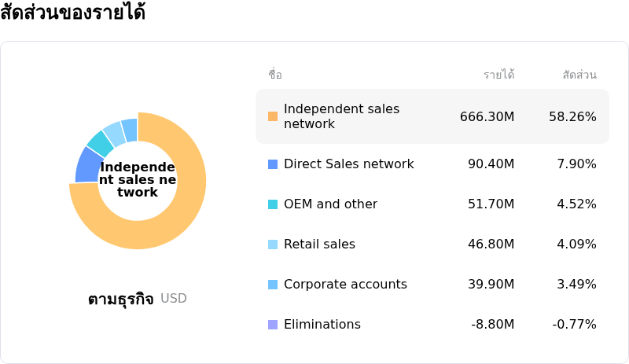Select the Eliminations row label
This screenshot has width=629, height=364.
click(x=322, y=325)
